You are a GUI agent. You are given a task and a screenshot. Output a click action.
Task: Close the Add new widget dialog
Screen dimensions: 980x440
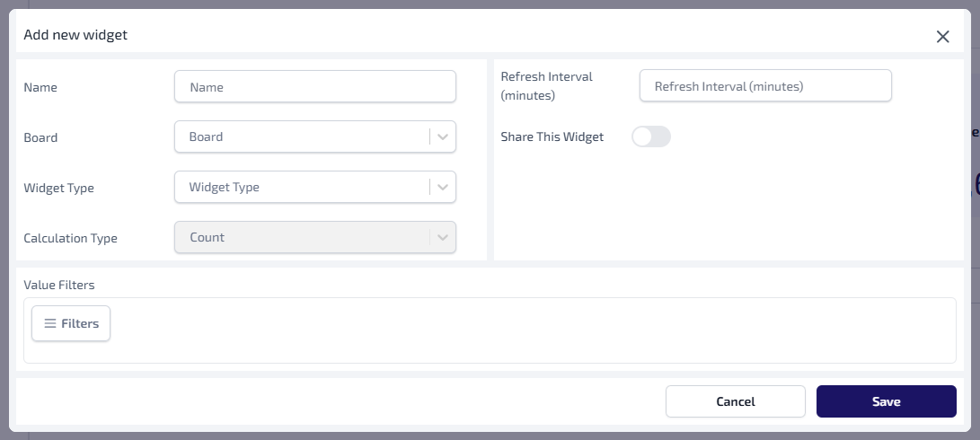[x=942, y=37]
